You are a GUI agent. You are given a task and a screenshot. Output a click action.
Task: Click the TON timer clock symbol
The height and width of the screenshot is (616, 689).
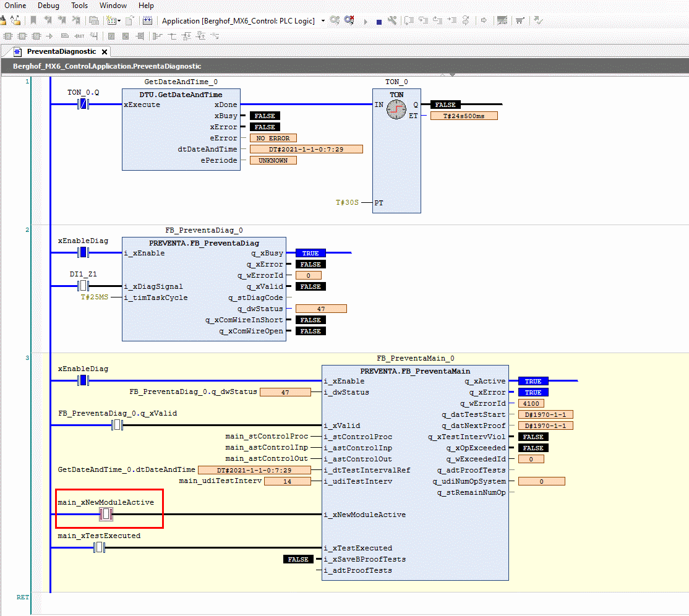(x=396, y=109)
